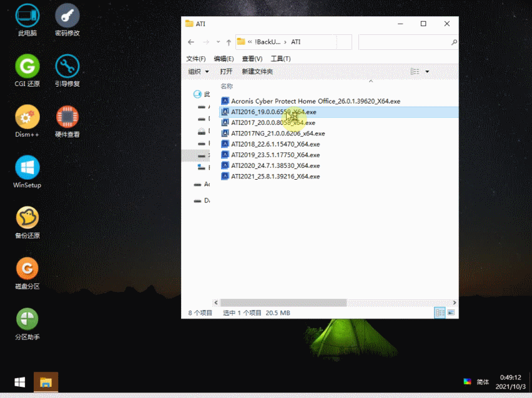The width and height of the screenshot is (532, 398).
Task: Open the view options dropdown arrow
Action: (427, 72)
